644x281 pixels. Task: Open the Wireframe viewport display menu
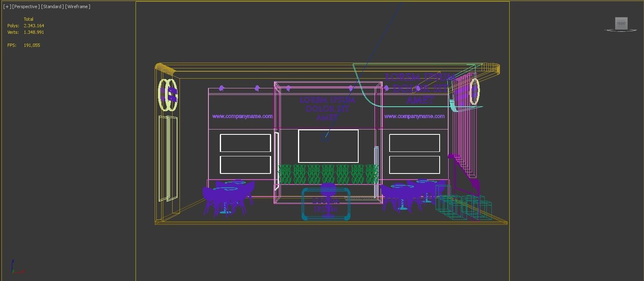click(x=78, y=7)
